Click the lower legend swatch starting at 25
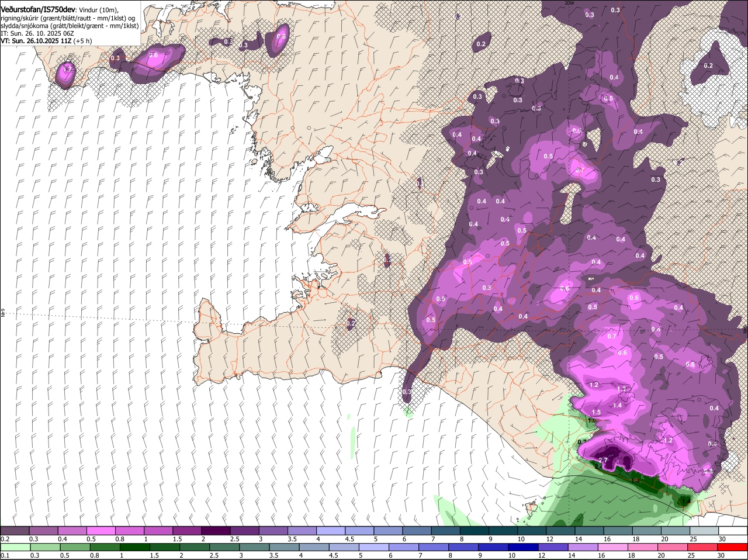The height and width of the screenshot is (560, 748). pos(702,547)
